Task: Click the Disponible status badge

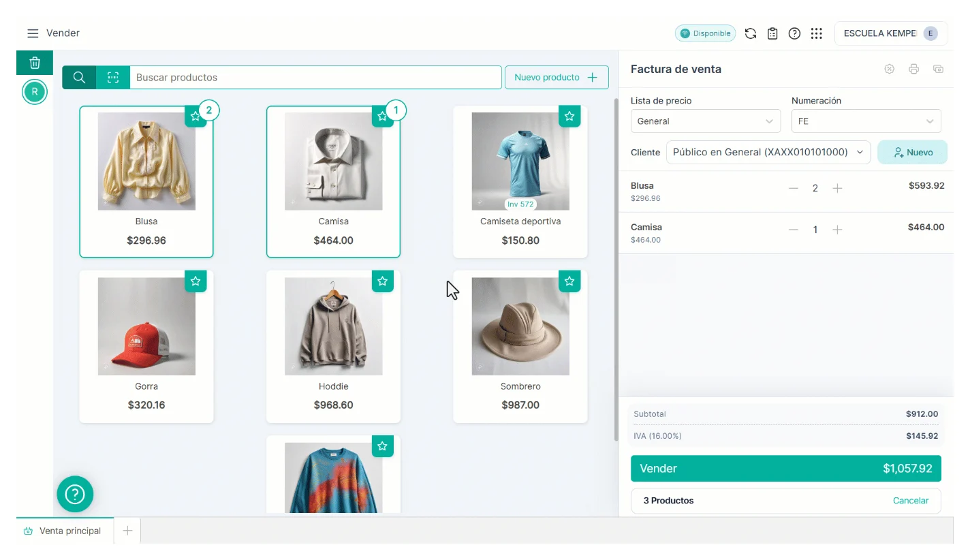Action: 705,33
